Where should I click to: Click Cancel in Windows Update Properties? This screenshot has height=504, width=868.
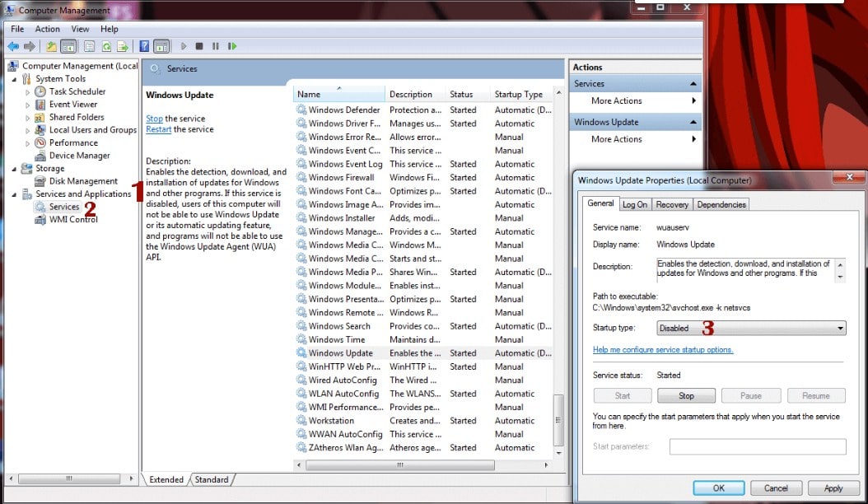tap(776, 488)
